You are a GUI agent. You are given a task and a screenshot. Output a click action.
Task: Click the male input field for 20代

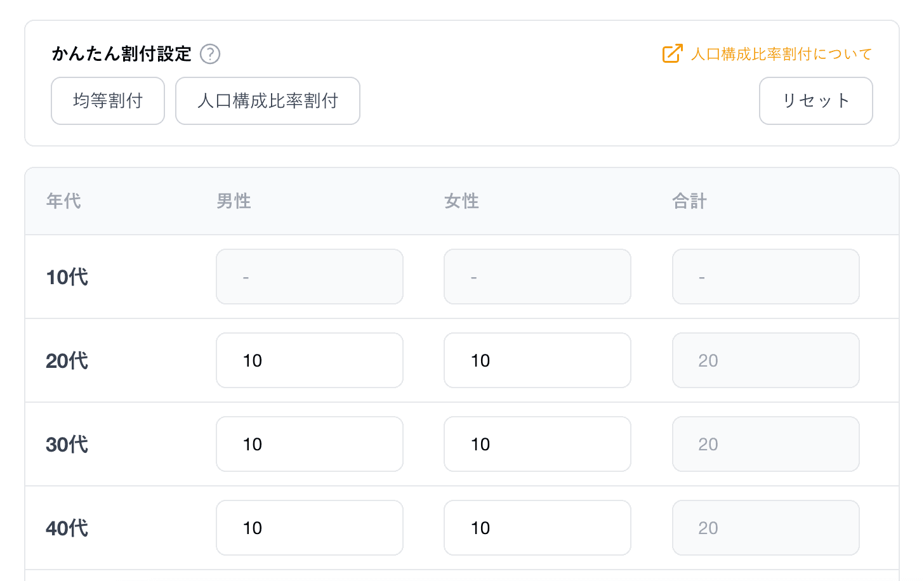[309, 360]
